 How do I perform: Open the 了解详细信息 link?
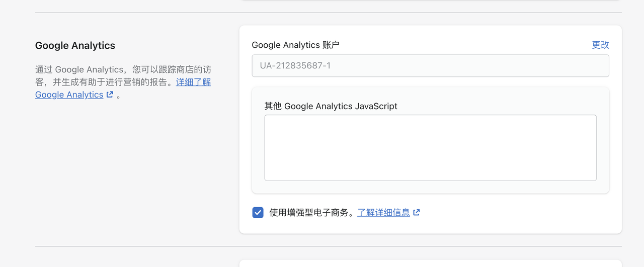pos(383,213)
